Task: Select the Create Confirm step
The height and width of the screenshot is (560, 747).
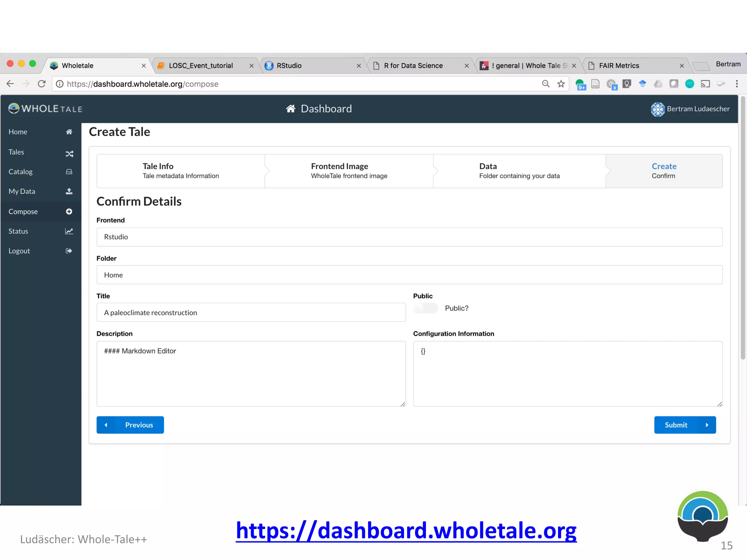Action: (664, 171)
